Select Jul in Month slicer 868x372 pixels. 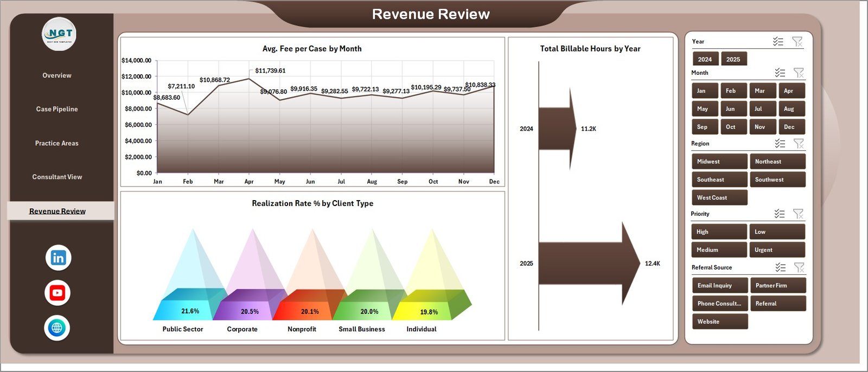pos(763,109)
